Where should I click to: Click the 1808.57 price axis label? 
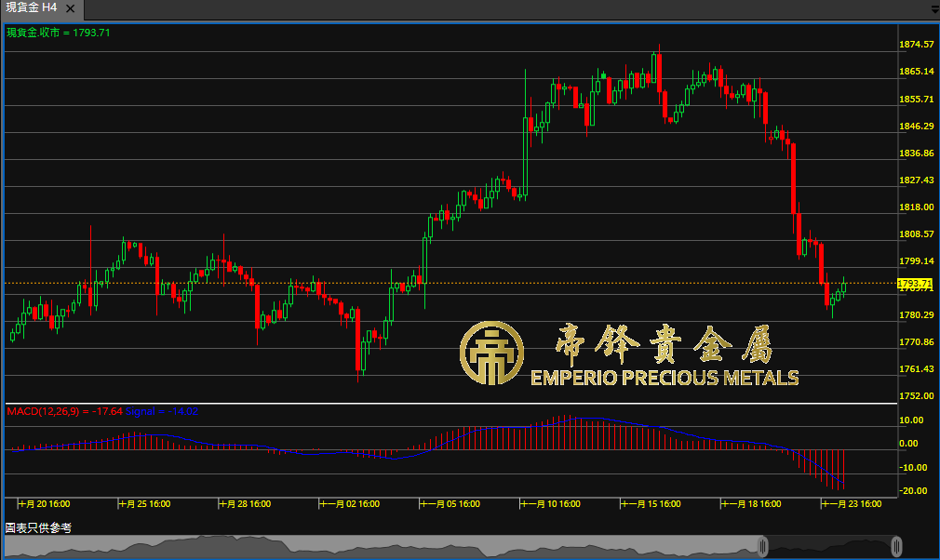click(x=917, y=233)
